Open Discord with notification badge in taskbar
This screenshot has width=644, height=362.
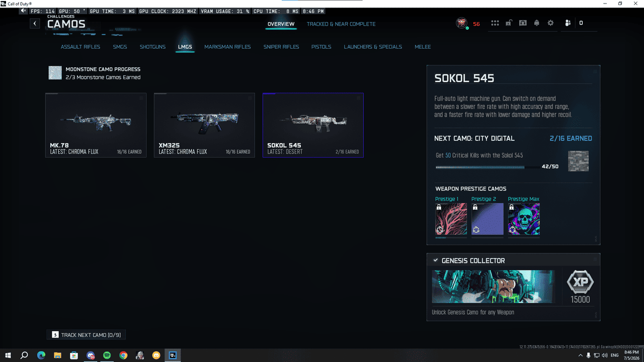click(x=91, y=355)
